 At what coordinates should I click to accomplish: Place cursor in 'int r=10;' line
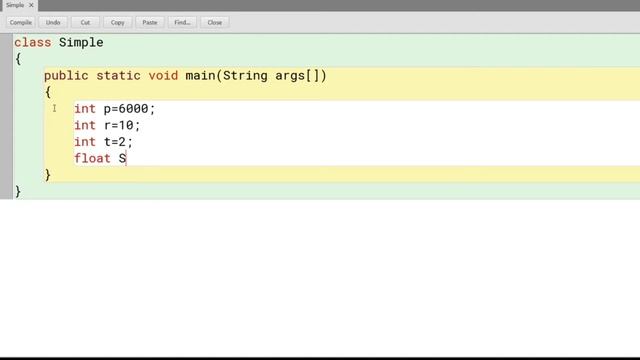tap(107, 125)
